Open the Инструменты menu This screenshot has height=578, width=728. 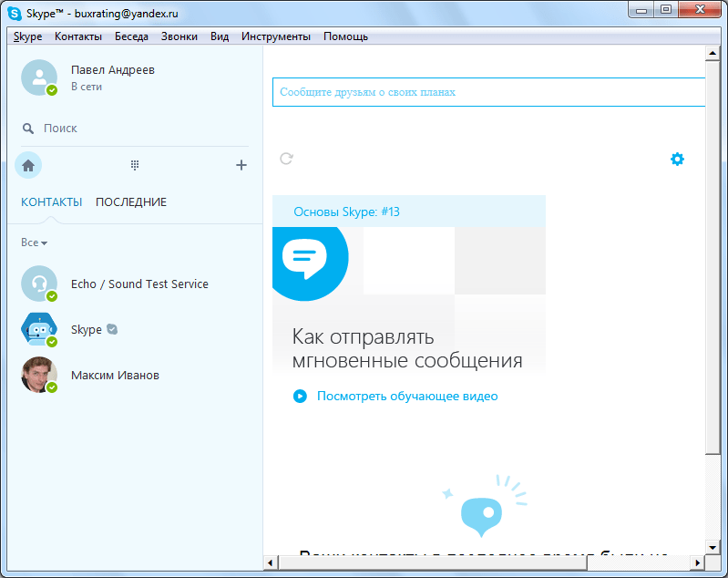(276, 36)
